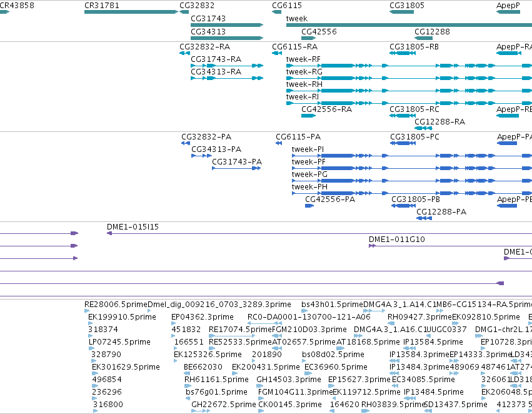Click EST entry 316800

pyautogui.click(x=108, y=405)
